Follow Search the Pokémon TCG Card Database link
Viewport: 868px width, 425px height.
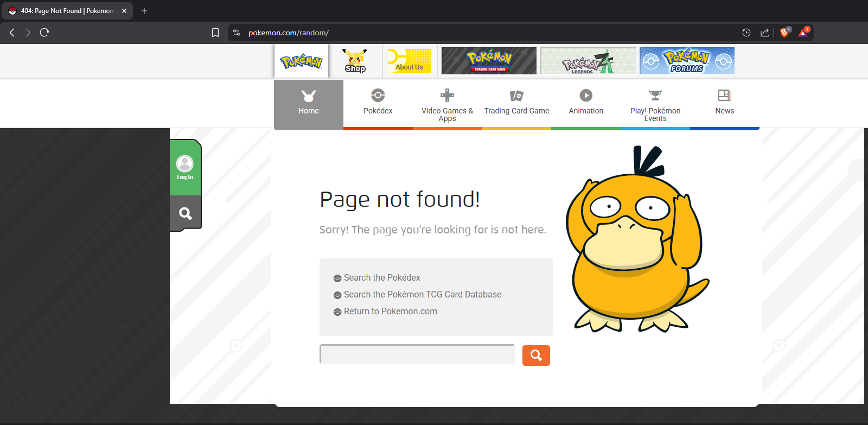point(423,295)
